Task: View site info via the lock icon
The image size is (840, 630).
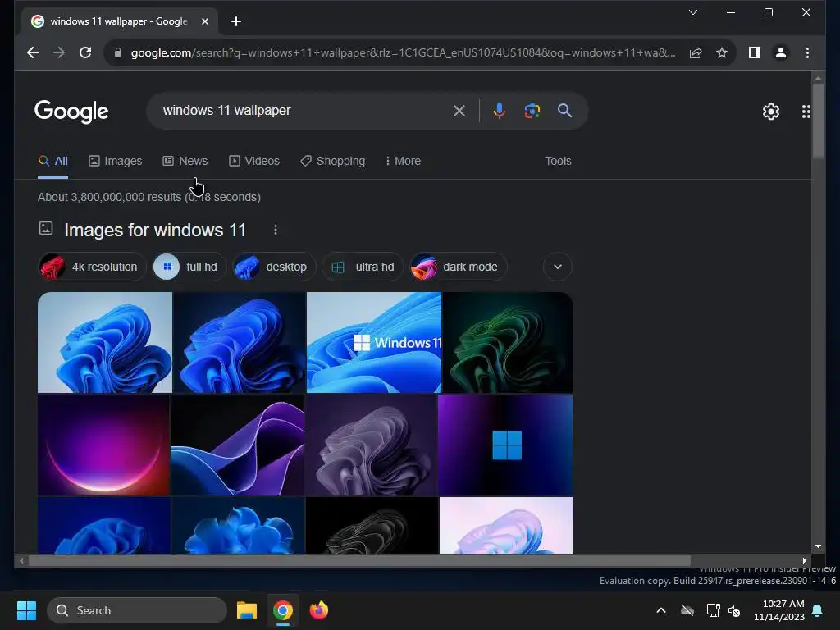Action: click(118, 52)
